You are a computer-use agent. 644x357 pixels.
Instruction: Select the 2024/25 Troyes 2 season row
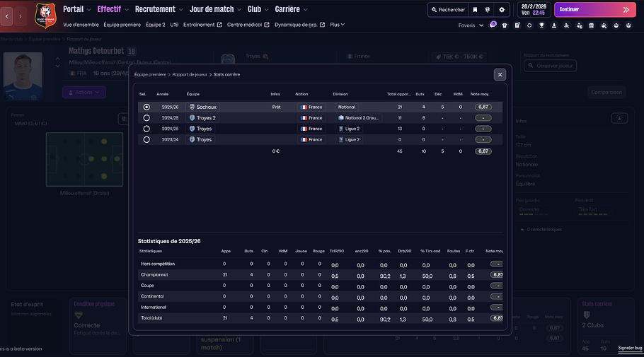pyautogui.click(x=146, y=118)
